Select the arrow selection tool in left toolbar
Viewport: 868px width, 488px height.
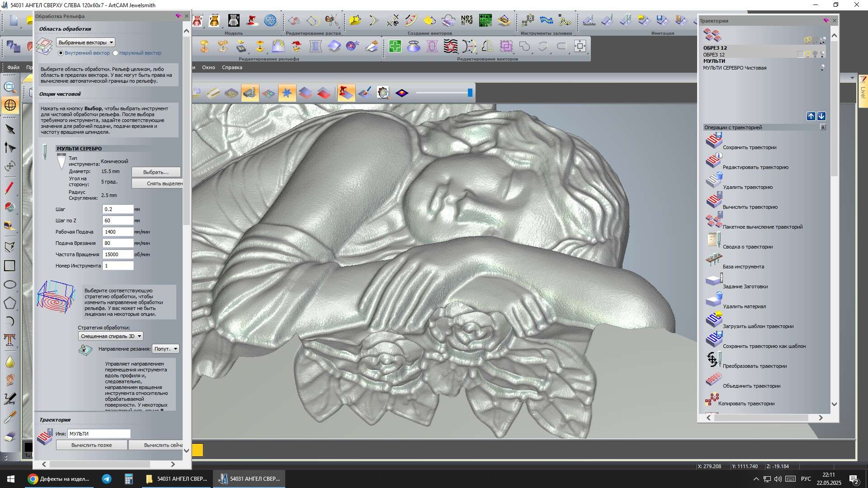tap(10, 130)
